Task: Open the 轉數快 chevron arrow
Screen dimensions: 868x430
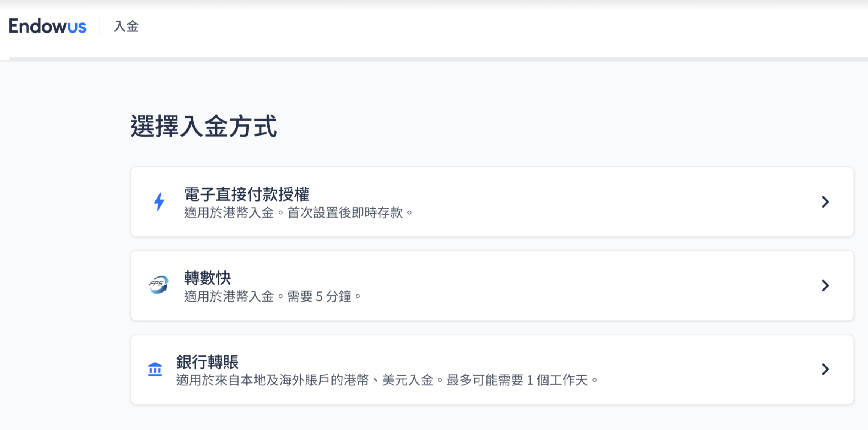Action: pyautogui.click(x=825, y=286)
